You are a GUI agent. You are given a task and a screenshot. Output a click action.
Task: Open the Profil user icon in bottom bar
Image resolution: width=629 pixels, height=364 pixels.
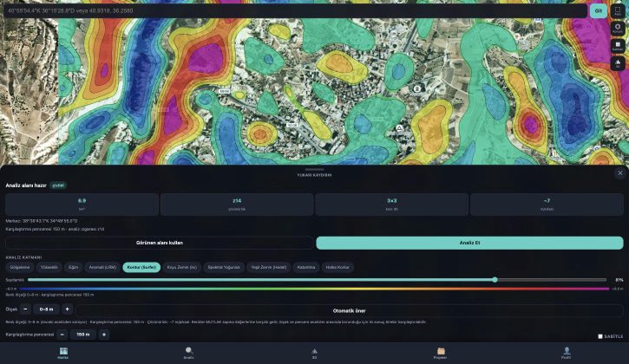[566, 351]
